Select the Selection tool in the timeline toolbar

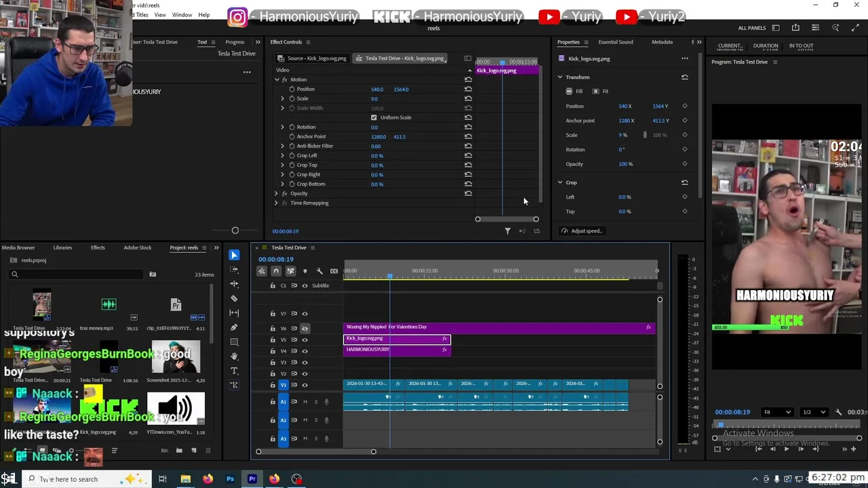[x=234, y=255]
